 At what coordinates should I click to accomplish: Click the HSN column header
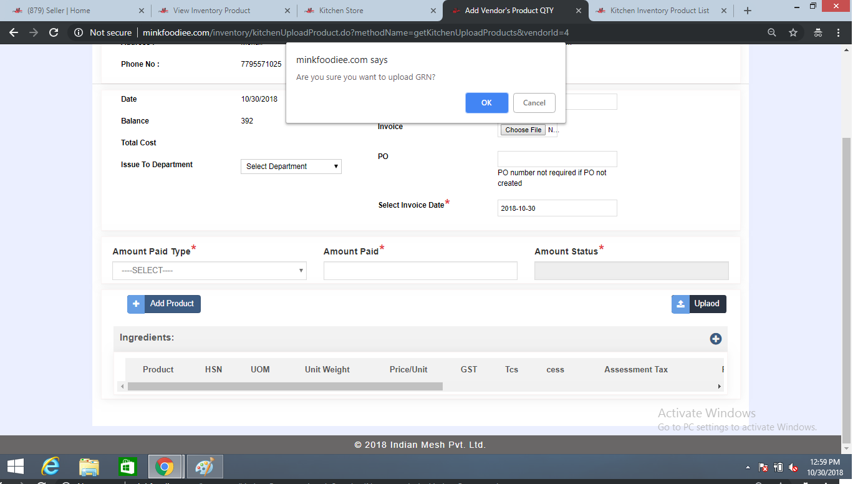213,370
